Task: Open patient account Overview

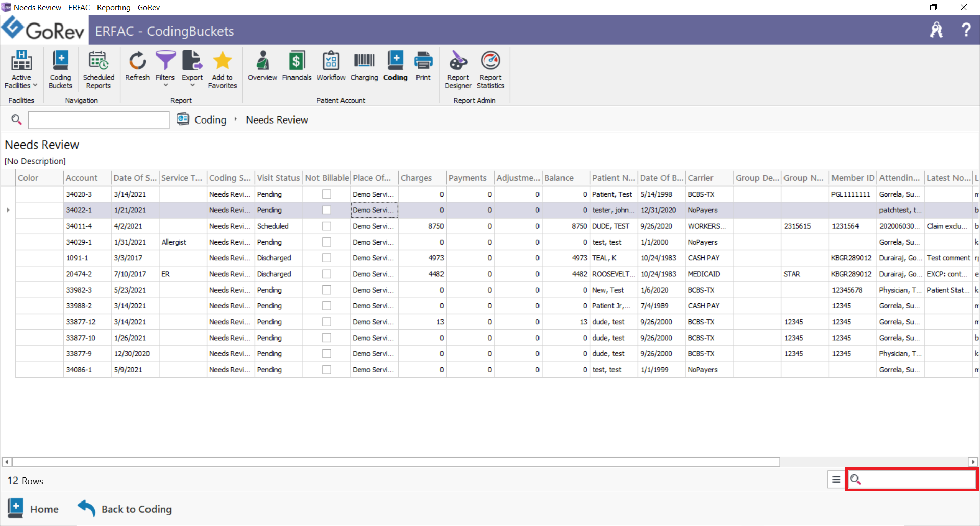Action: click(x=262, y=66)
